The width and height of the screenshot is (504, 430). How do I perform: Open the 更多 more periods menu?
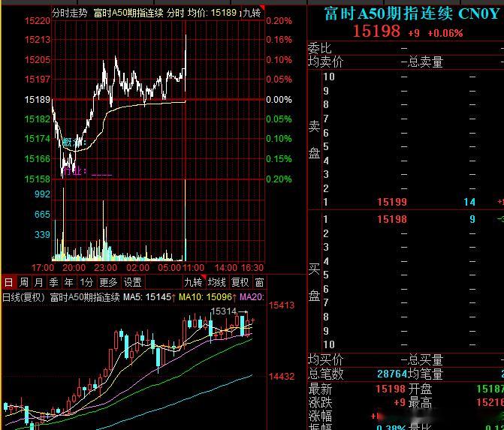(x=108, y=282)
